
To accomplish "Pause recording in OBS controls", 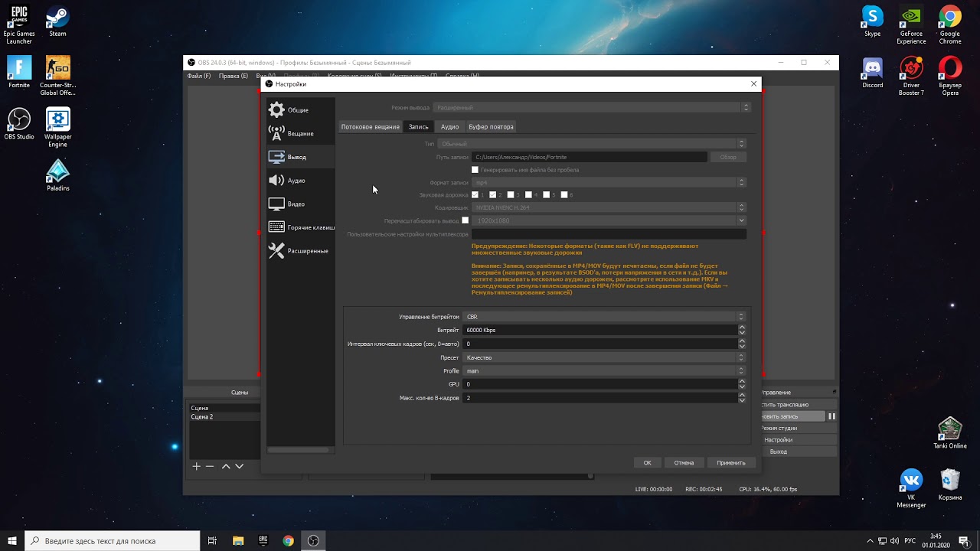I will click(x=831, y=416).
